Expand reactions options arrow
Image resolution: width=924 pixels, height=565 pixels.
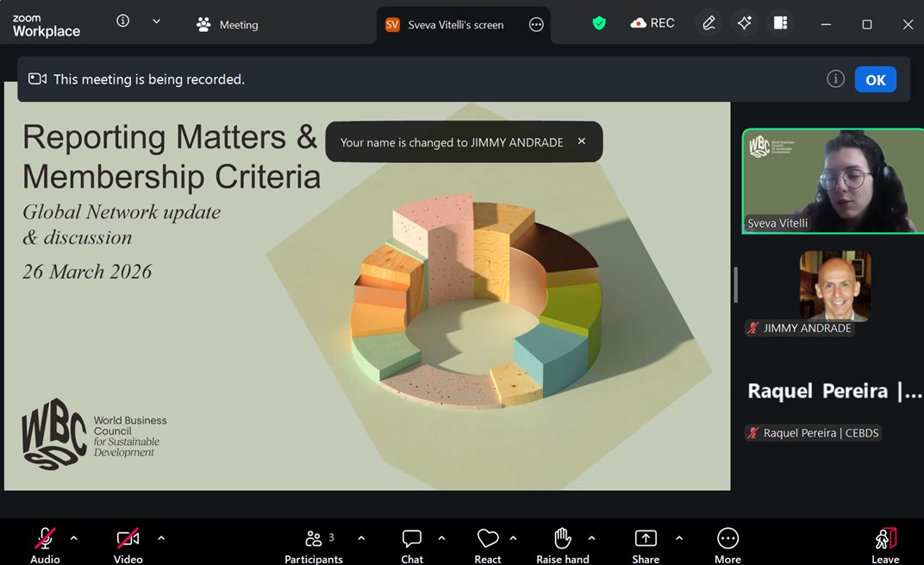pyautogui.click(x=513, y=538)
